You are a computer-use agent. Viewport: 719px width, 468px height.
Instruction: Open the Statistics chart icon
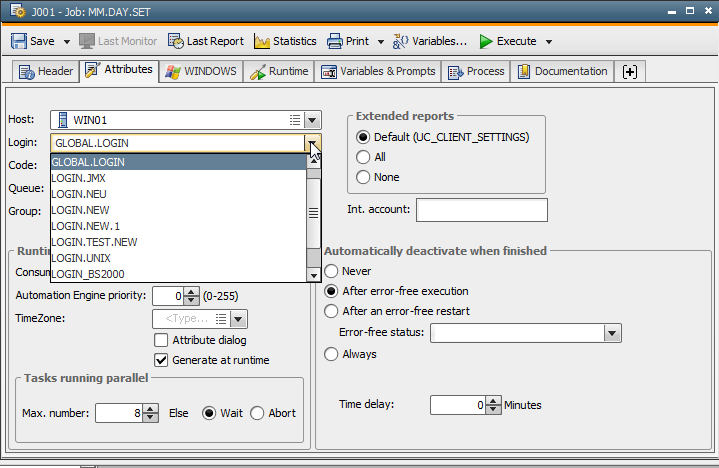(263, 41)
